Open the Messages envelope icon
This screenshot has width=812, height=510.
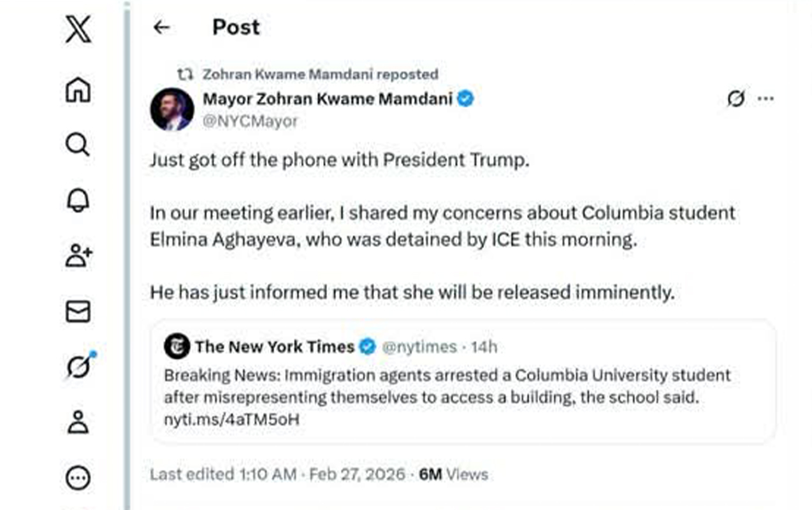pyautogui.click(x=78, y=312)
